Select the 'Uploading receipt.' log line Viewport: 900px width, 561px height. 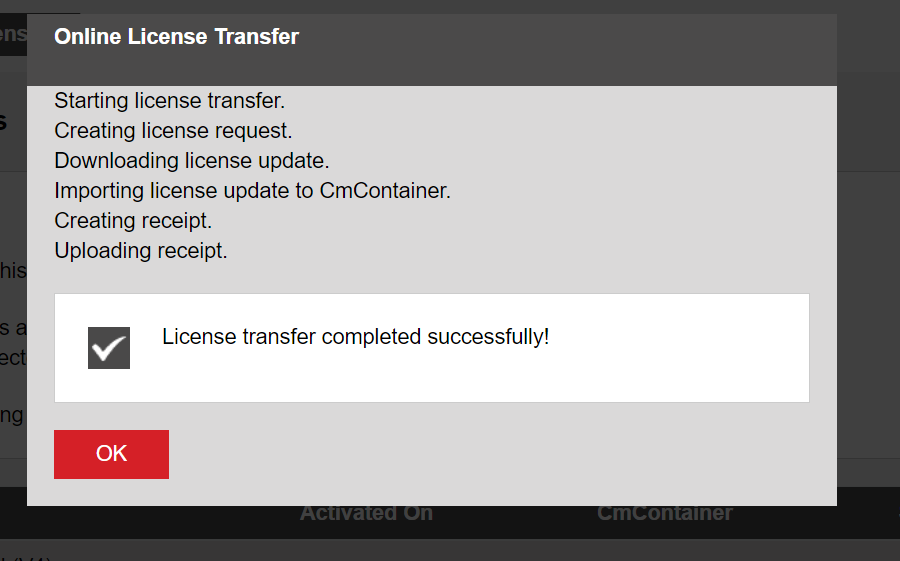(x=141, y=251)
